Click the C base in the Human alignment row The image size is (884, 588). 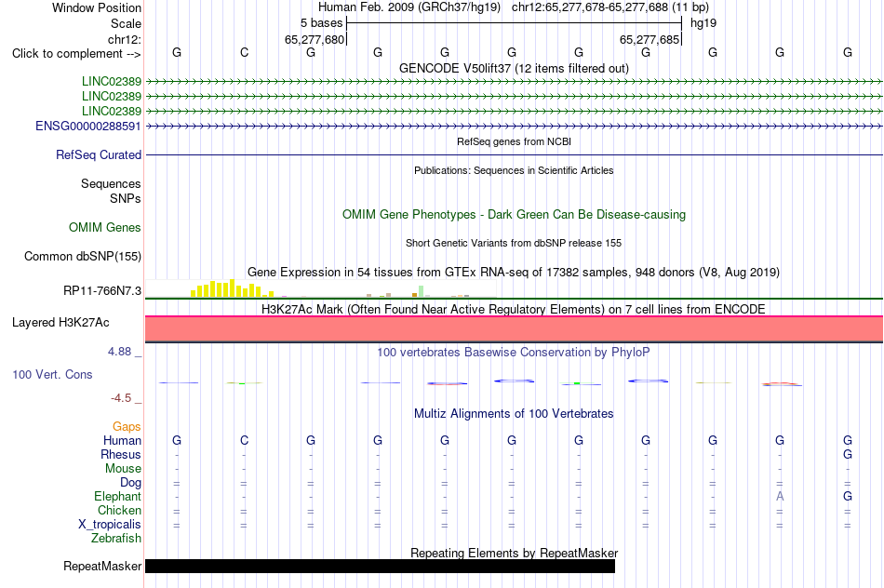(x=244, y=440)
